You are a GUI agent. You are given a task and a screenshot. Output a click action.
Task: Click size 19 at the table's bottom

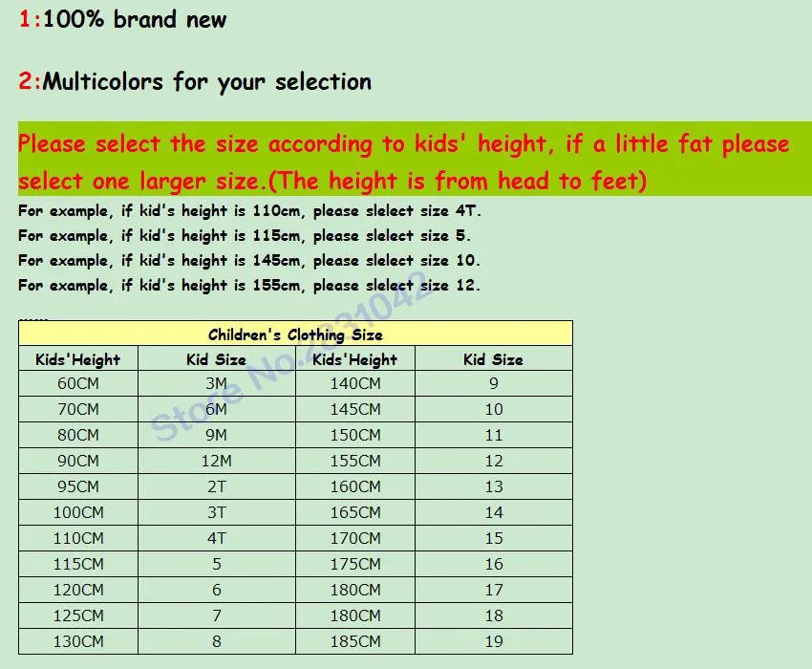493,641
